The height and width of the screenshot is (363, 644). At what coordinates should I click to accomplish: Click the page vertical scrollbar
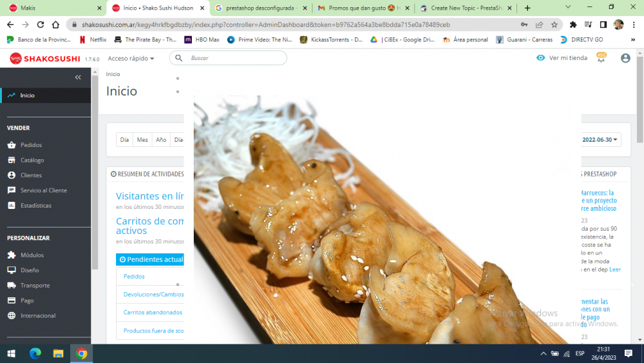click(x=640, y=100)
